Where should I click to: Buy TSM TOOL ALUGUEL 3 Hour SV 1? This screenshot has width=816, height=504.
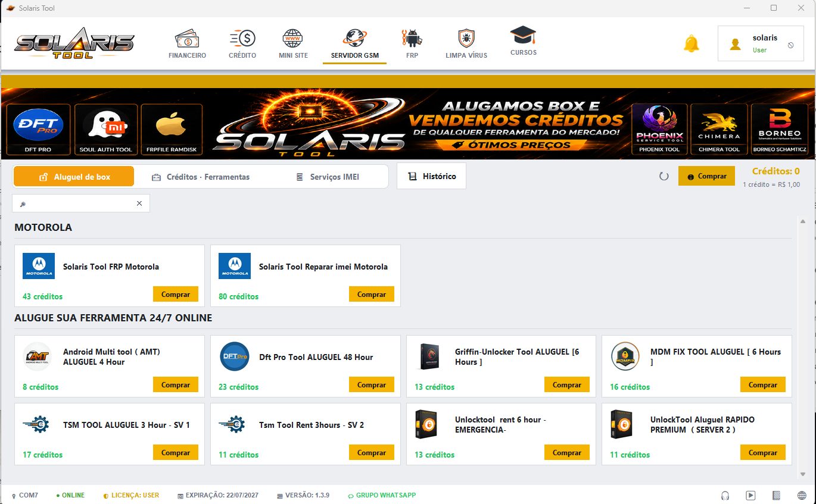pyautogui.click(x=176, y=453)
